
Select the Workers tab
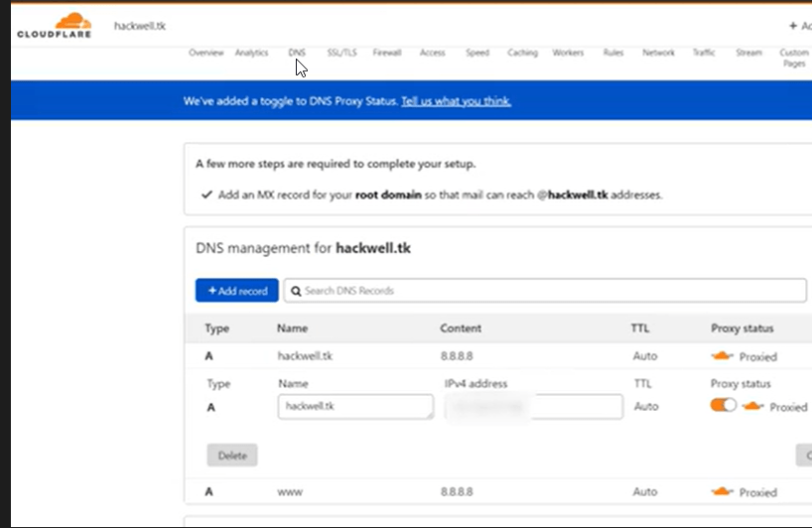click(568, 53)
